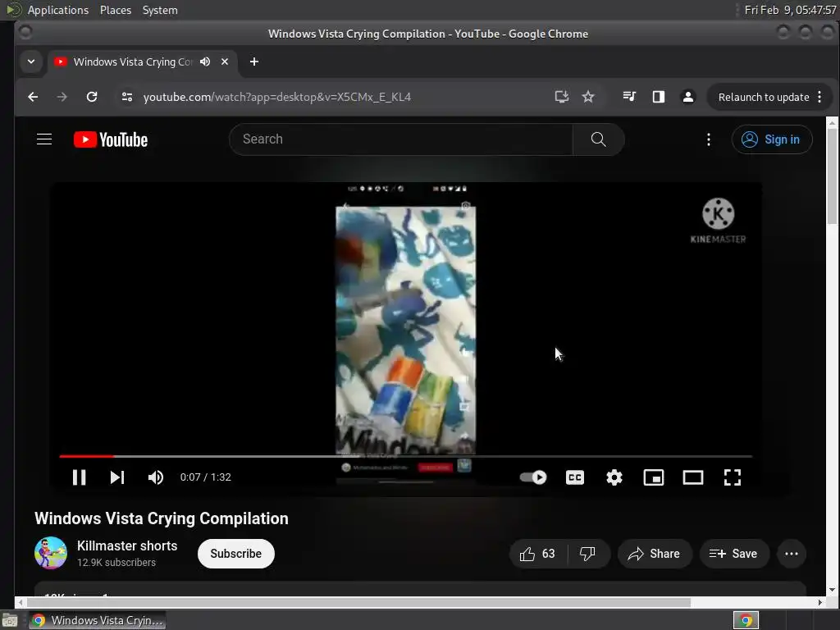Pause the video playback
This screenshot has width=840, height=630.
pyautogui.click(x=80, y=477)
